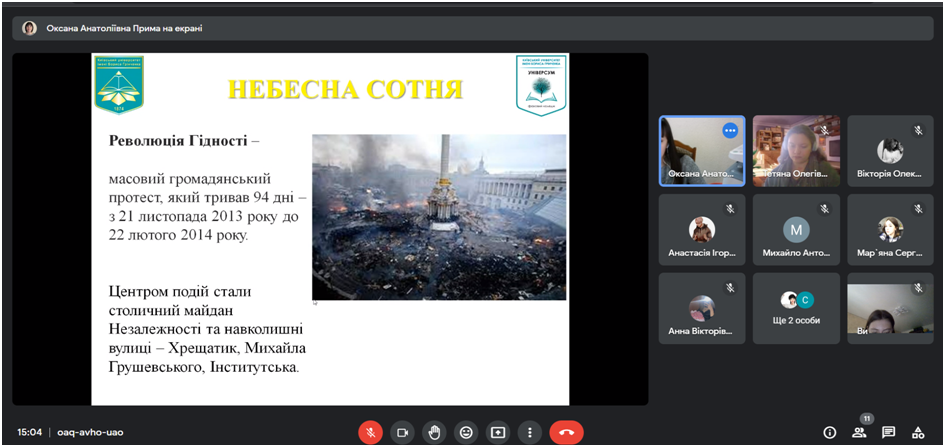Select the Анастасія Ігор… participant tile
Image resolution: width=945 pixels, height=447 pixels.
click(x=702, y=230)
